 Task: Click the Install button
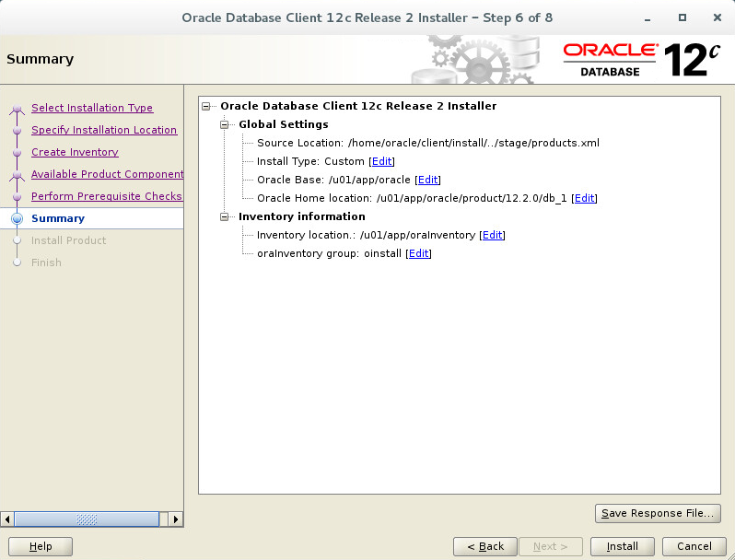(622, 546)
